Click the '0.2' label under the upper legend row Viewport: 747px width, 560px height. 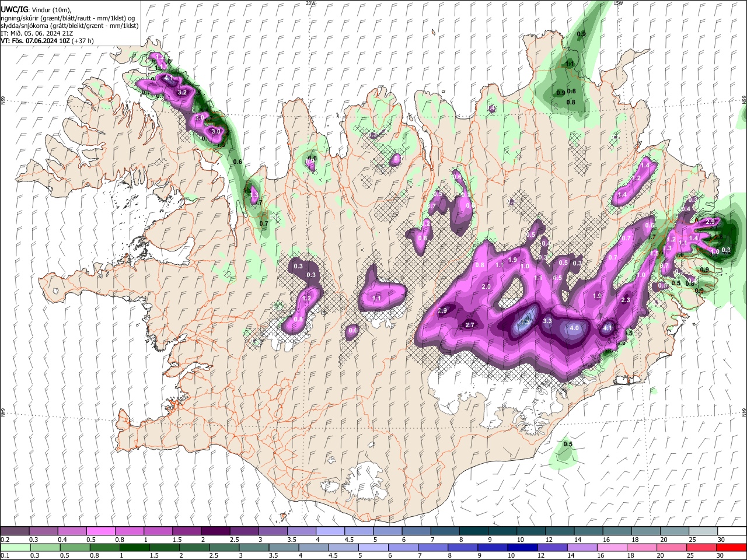[5, 540]
